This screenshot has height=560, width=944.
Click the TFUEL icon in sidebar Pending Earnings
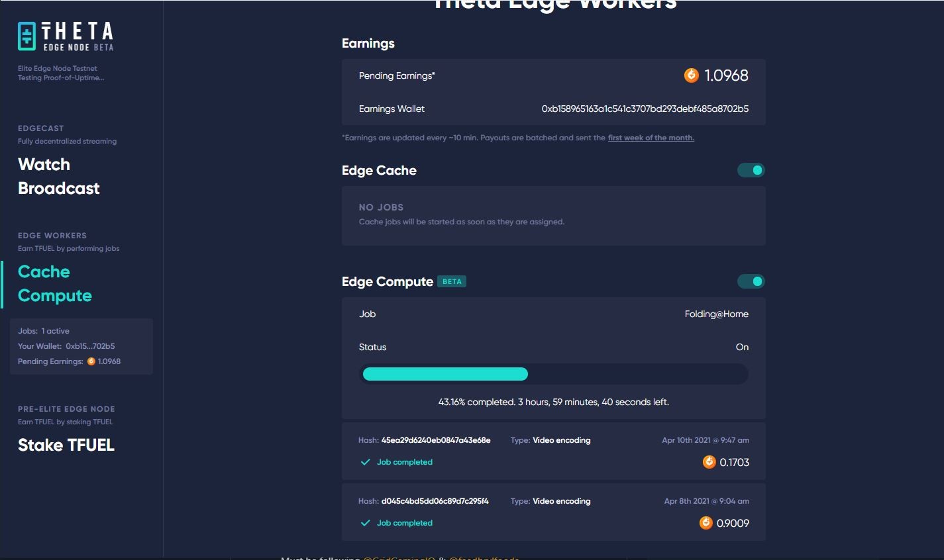(x=91, y=361)
